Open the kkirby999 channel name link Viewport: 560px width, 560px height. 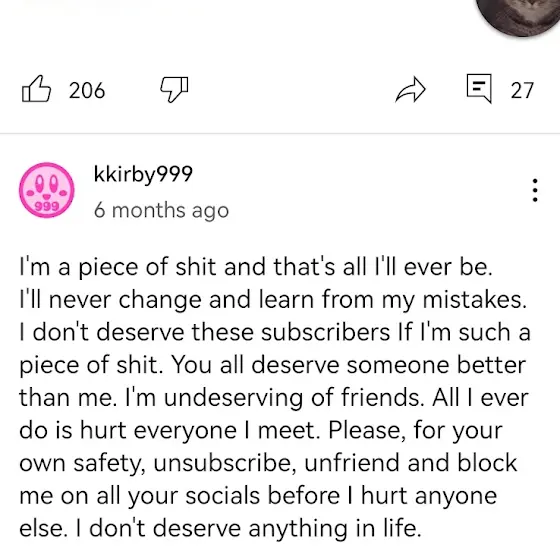tap(143, 174)
